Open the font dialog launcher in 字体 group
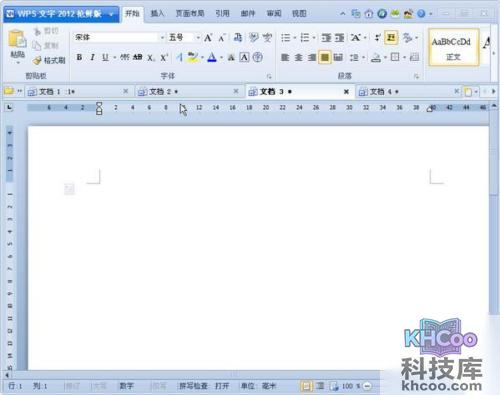The height and width of the screenshot is (395, 500). tap(269, 77)
